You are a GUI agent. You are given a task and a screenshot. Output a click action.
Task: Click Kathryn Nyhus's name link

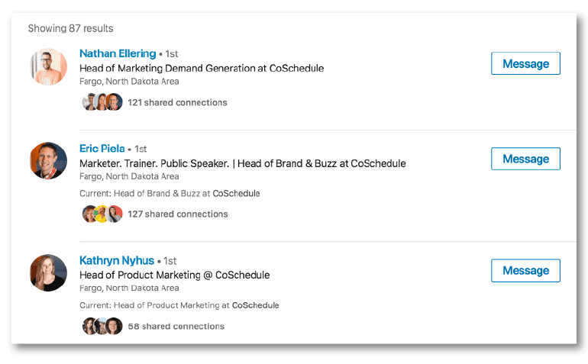pos(116,260)
